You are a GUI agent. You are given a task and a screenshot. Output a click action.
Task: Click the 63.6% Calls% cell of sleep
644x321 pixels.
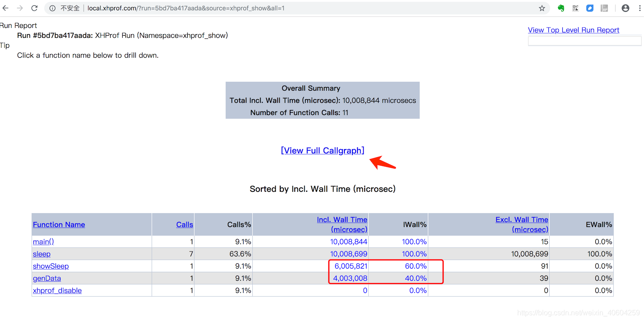(x=241, y=254)
